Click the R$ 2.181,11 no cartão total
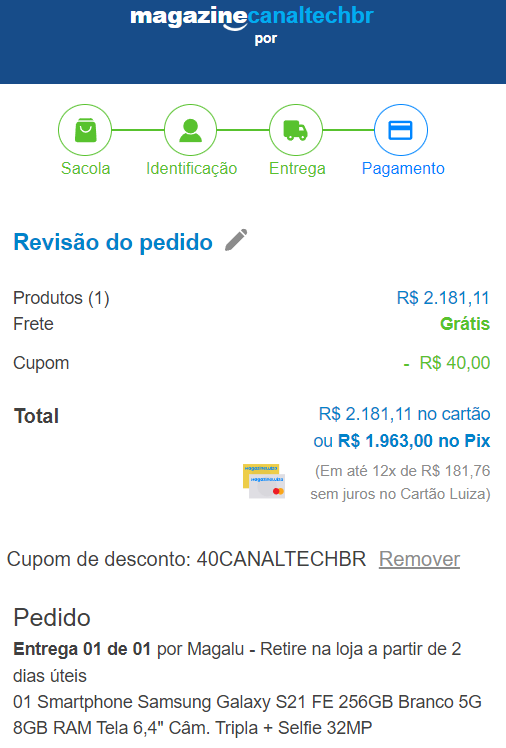 404,414
